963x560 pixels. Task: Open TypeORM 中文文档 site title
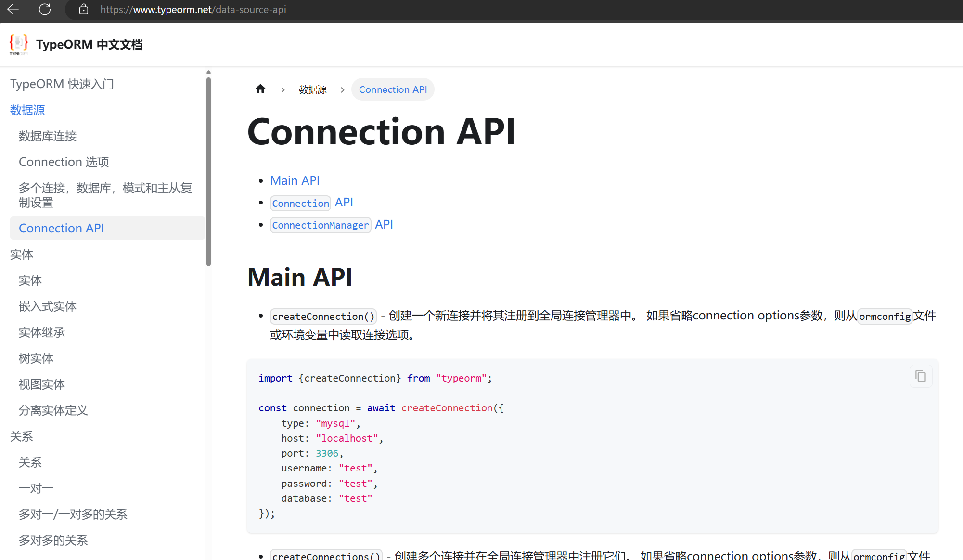click(89, 45)
